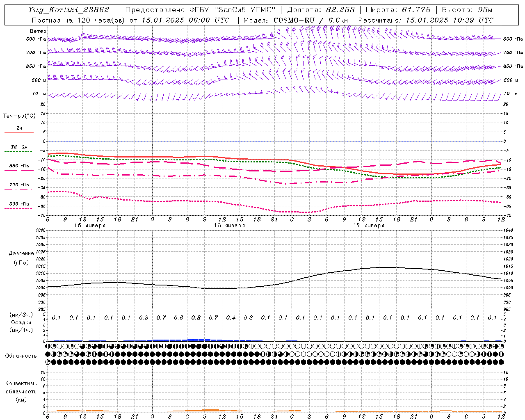Click the (мм/1ч.) precipitation unit label
The image size is (525, 420).
[21, 330]
